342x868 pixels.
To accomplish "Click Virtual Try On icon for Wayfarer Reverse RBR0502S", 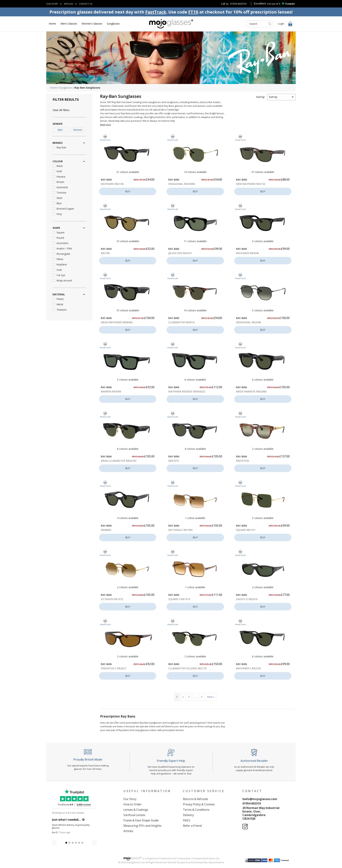I will 173,345.
